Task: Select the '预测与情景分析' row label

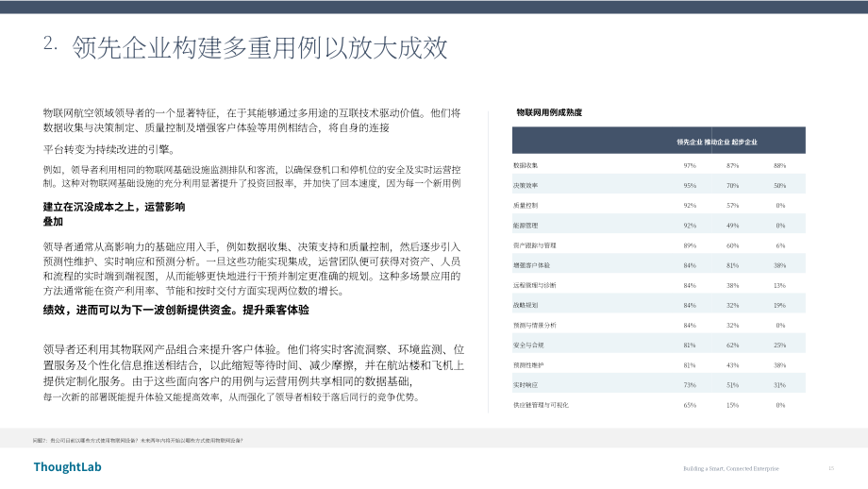Action: pyautogui.click(x=535, y=325)
